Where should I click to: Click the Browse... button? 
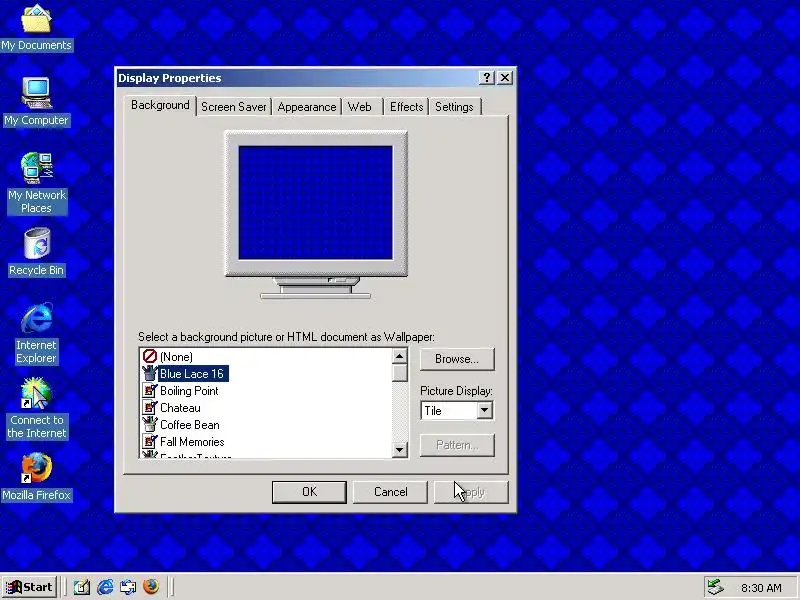point(457,359)
